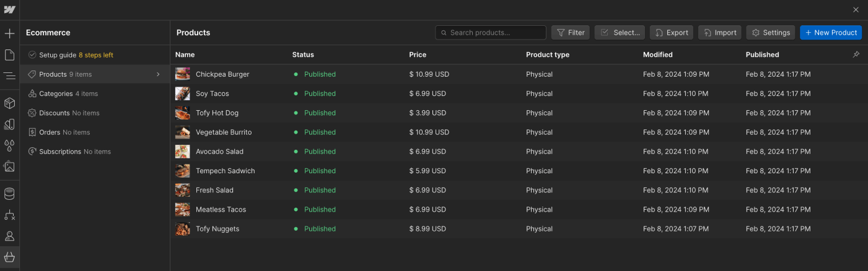Click the New Product button
The image size is (868, 271).
pos(831,33)
